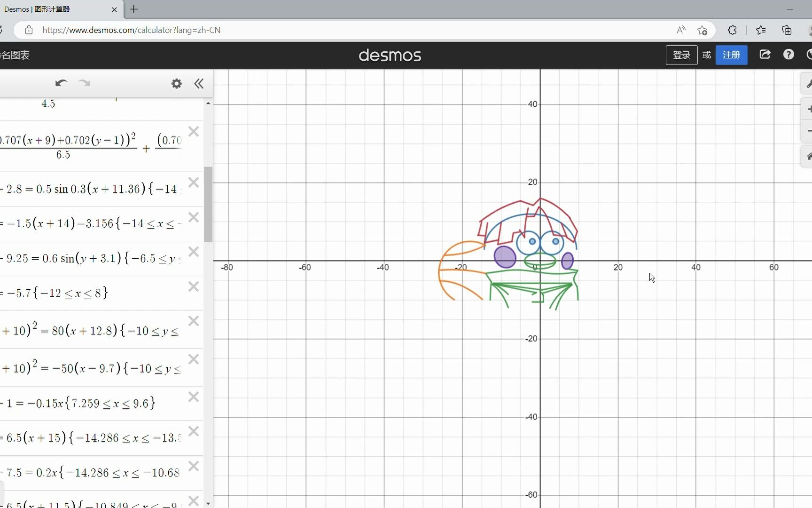Delete the parabola expression equal to 80(x+12.8)
This screenshot has height=508, width=812.
tap(194, 321)
